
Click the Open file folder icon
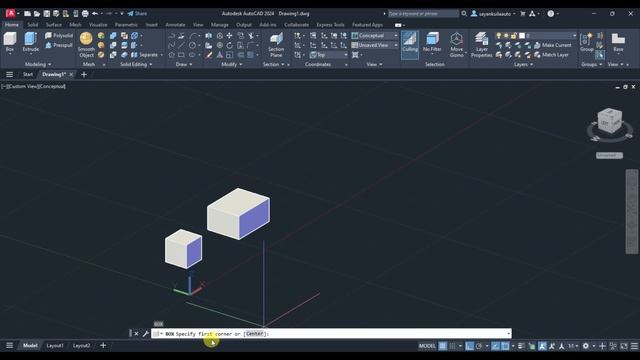(x=37, y=13)
